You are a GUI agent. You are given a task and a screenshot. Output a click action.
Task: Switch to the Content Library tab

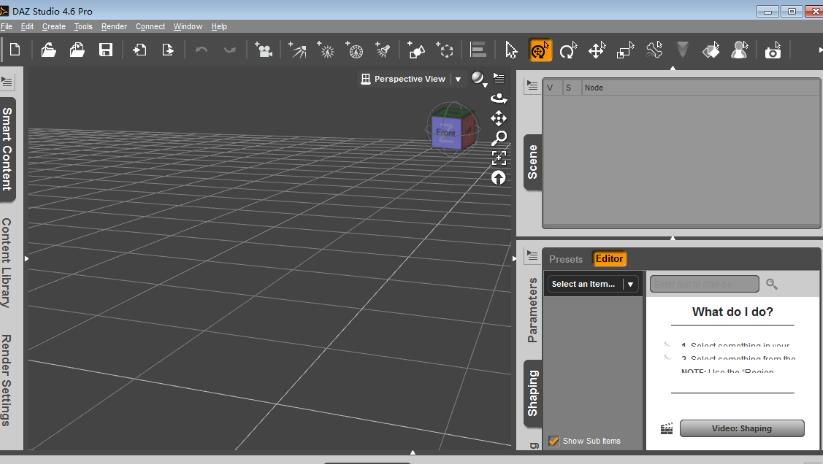tap(7, 263)
